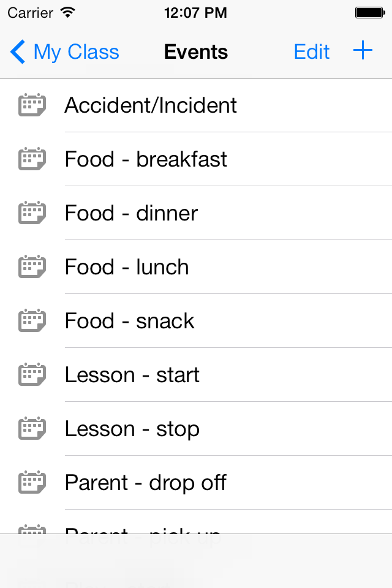The height and width of the screenshot is (588, 392).
Task: Tap the calendar icon for Parent - drop off
Action: tap(32, 482)
